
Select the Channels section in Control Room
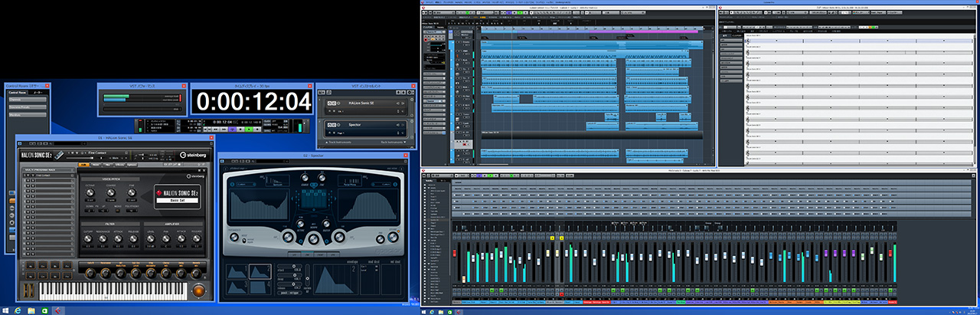point(26,100)
